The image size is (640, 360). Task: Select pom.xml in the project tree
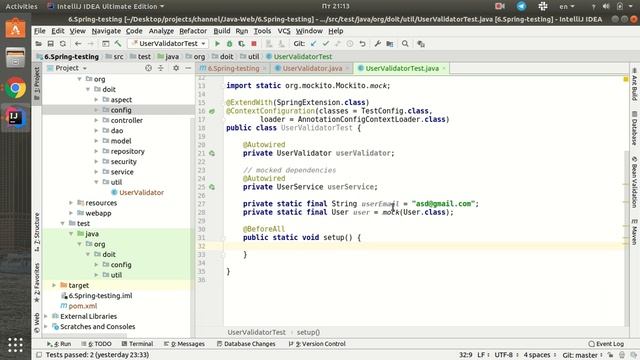click(x=82, y=306)
